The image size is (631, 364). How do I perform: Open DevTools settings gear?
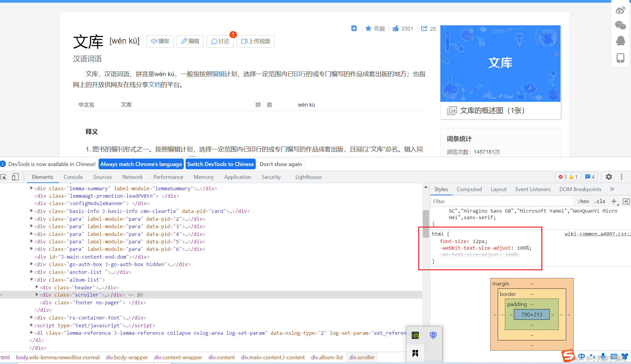tap(609, 177)
